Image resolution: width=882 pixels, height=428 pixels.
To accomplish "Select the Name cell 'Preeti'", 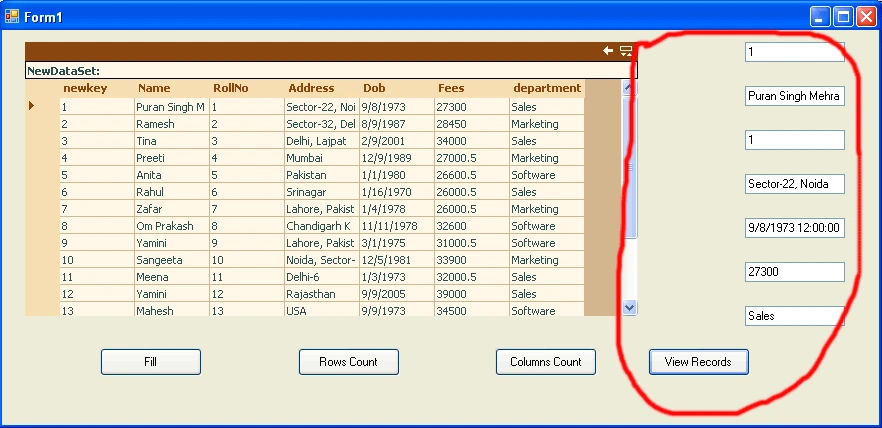I will click(172, 158).
